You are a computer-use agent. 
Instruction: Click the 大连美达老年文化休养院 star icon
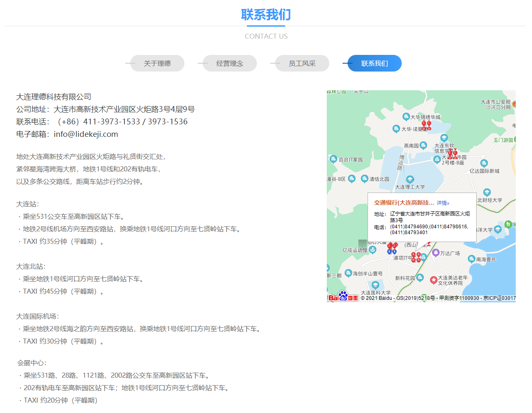point(433,280)
